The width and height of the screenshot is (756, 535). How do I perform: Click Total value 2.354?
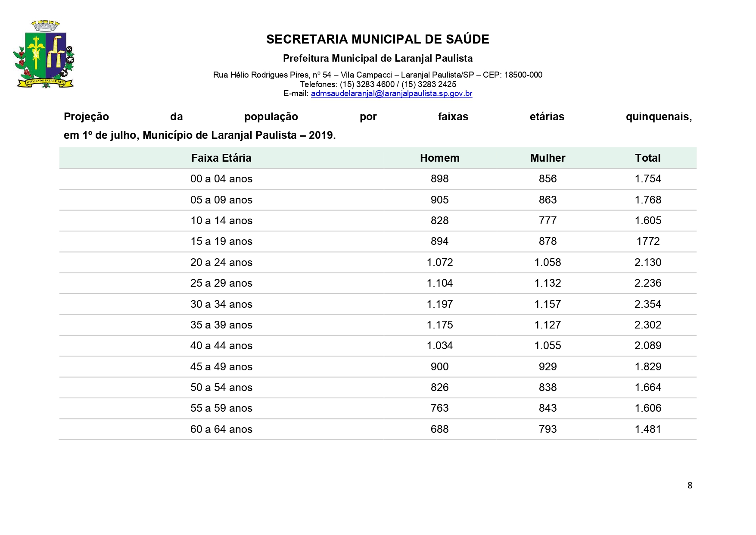tap(648, 304)
